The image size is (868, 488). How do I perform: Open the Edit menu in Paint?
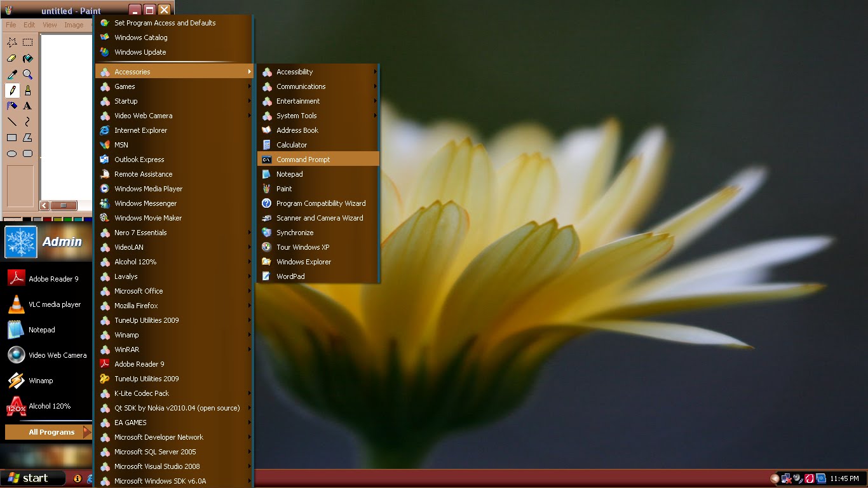tap(29, 25)
